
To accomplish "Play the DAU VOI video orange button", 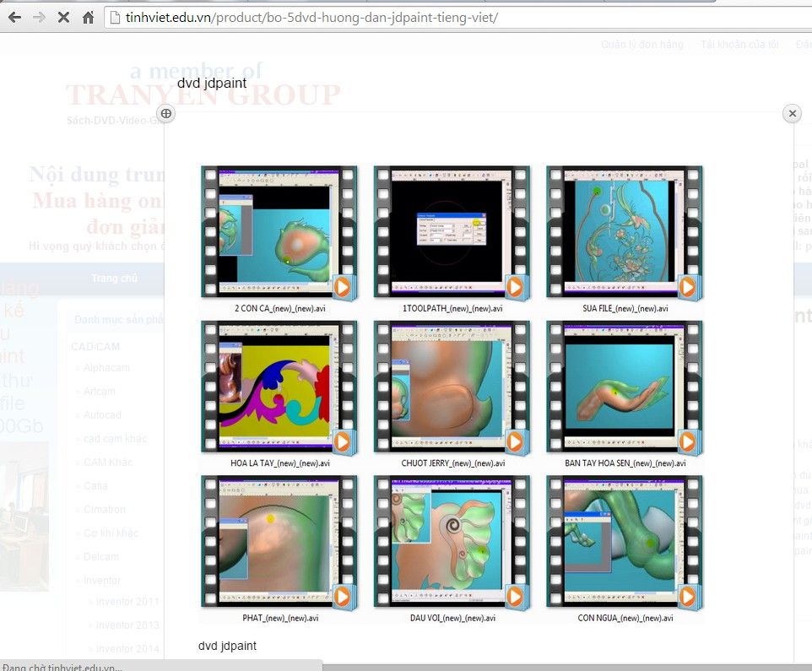I will [x=514, y=597].
